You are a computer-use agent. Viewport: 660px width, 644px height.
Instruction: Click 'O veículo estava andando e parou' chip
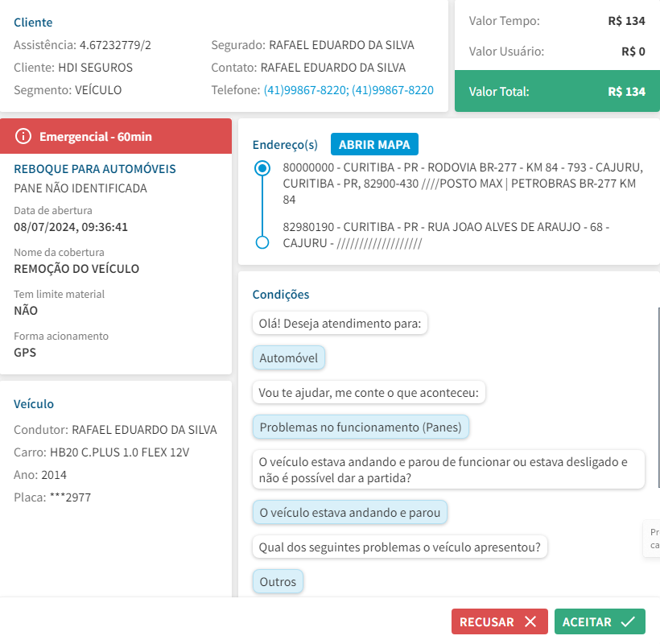coord(350,512)
